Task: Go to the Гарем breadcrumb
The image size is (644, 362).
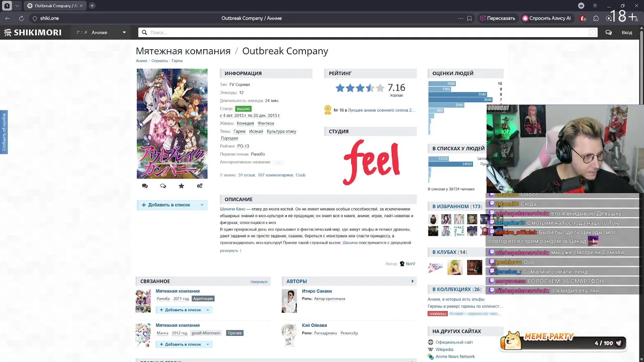Action: click(x=177, y=61)
